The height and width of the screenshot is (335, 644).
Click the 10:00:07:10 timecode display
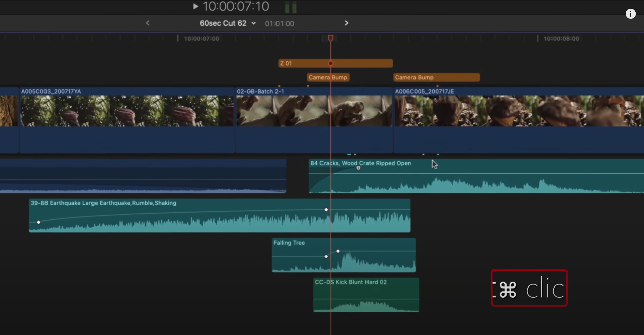tap(236, 7)
